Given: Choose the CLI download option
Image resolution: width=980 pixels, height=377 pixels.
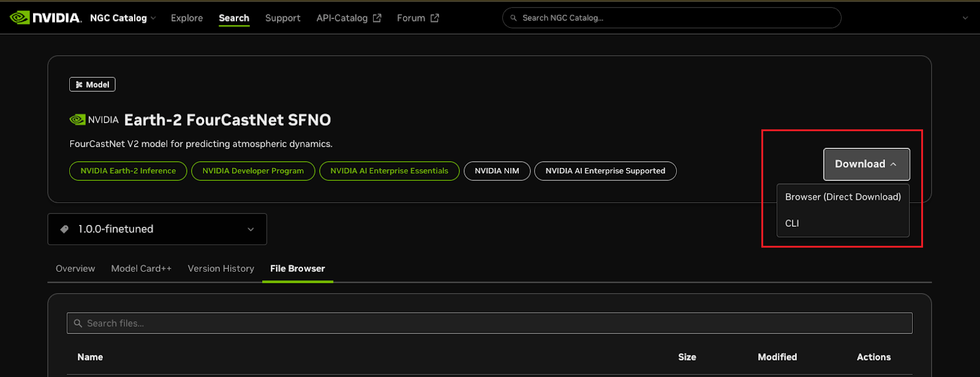Looking at the screenshot, I should tap(843, 223).
